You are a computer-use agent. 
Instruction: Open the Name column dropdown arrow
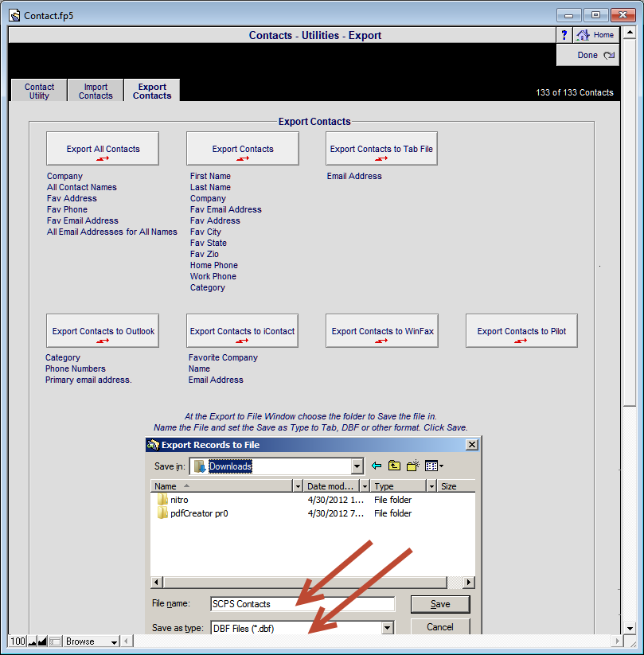point(298,486)
